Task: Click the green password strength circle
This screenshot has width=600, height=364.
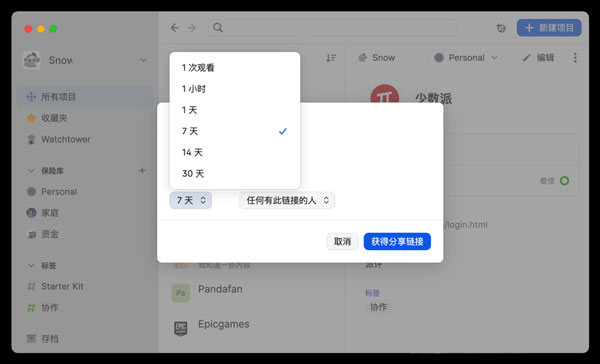Action: [x=564, y=181]
